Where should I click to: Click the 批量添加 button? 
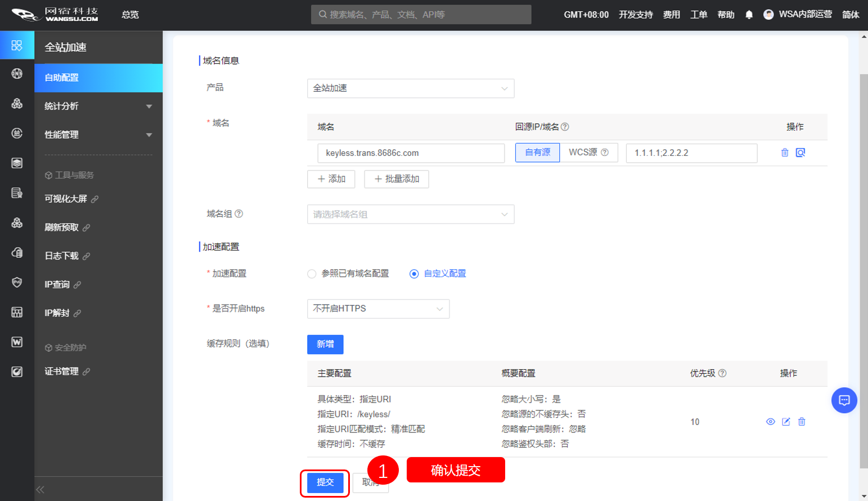397,179
